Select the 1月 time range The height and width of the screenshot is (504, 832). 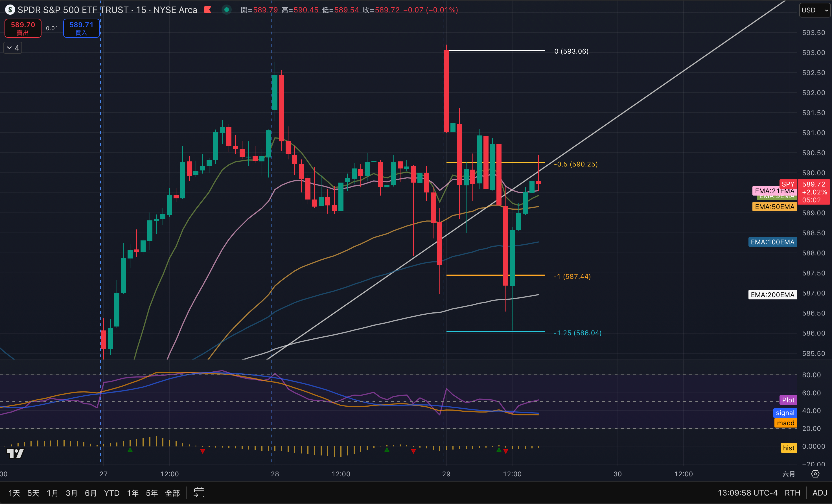[x=52, y=493]
